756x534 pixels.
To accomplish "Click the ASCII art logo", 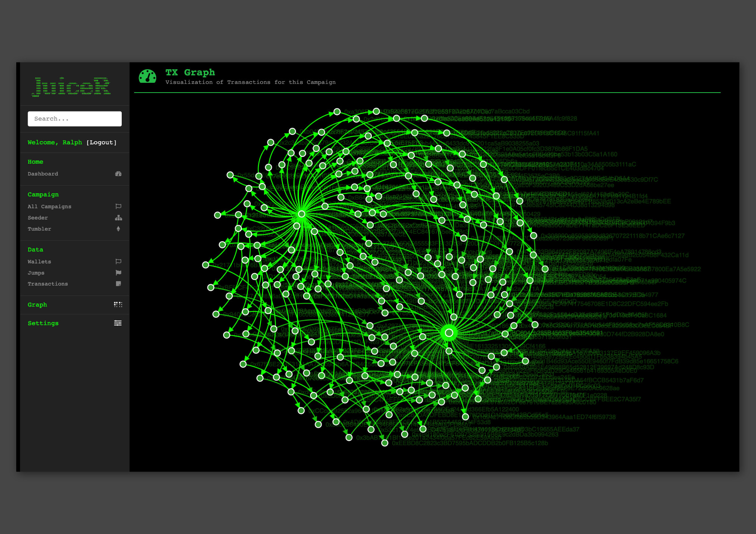I will [x=71, y=87].
